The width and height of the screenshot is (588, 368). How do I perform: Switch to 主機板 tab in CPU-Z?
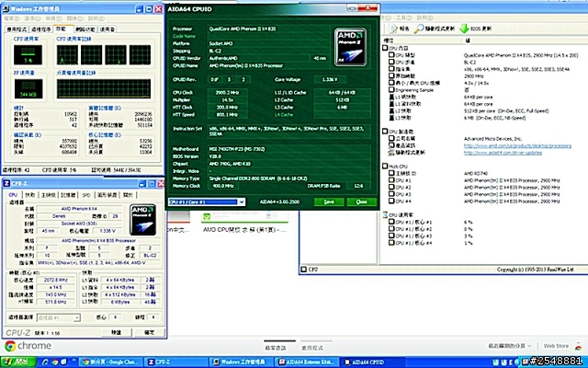[49, 195]
